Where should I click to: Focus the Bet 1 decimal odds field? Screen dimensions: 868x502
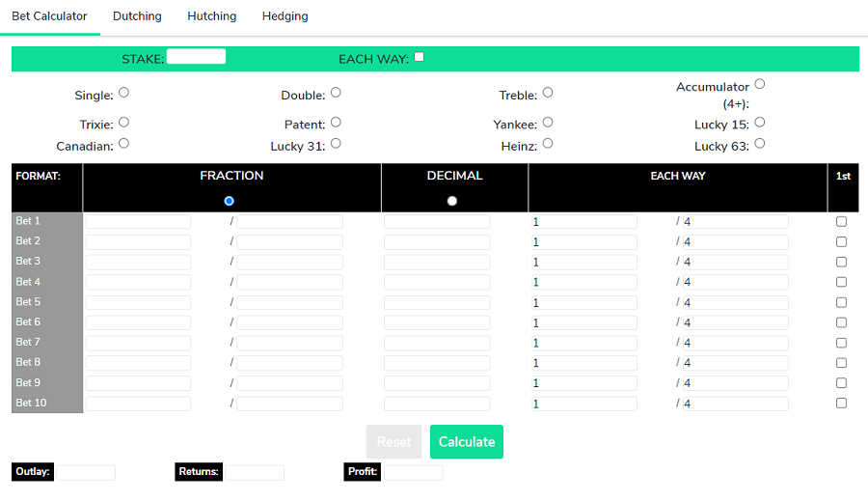[x=437, y=222]
